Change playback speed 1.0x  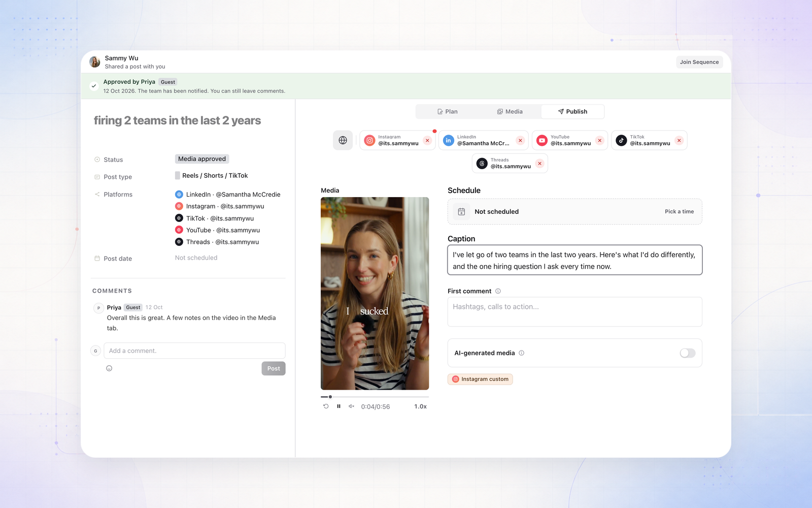420,406
